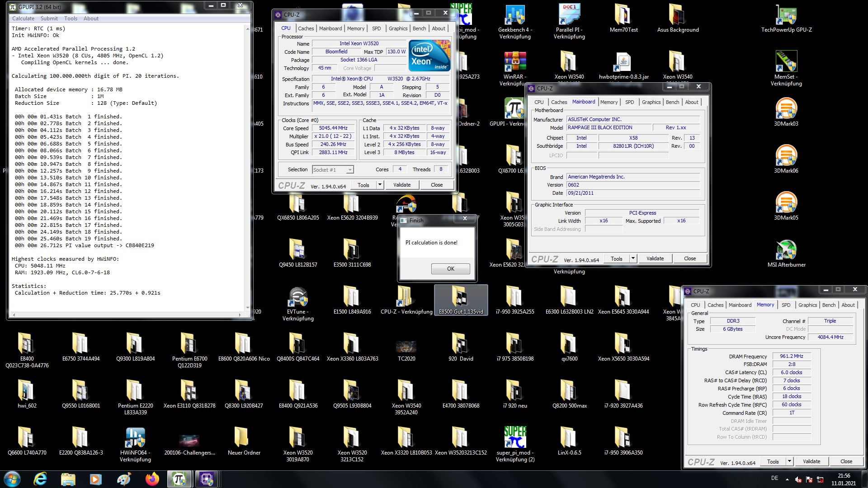The image size is (868, 488).
Task: Switch to Caches tab in CPU-Z CPU window
Action: pyautogui.click(x=306, y=28)
